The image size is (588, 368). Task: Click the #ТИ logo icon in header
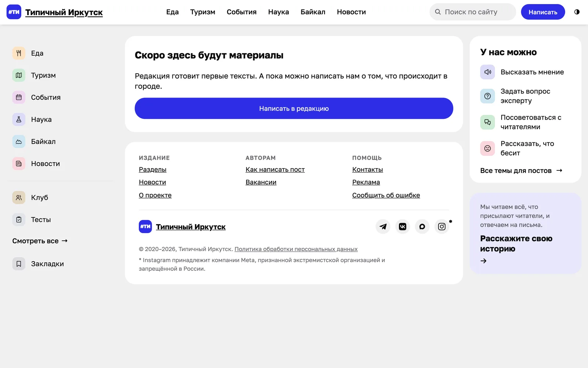tap(14, 12)
